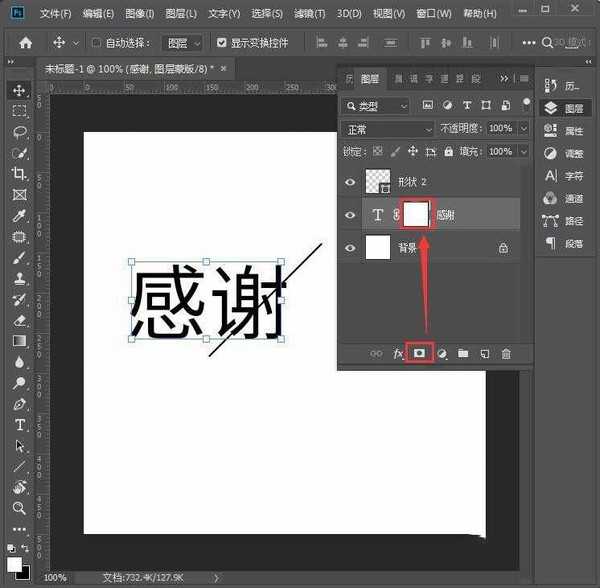Image resolution: width=600 pixels, height=588 pixels.
Task: Delete layer using the trash icon
Action: pyautogui.click(x=506, y=354)
